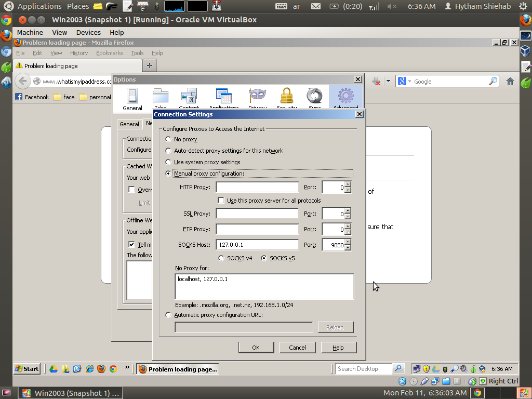Toggle the 'Tell me' checkbox in Offline section
Image resolution: width=532 pixels, height=399 pixels.
pyautogui.click(x=131, y=244)
